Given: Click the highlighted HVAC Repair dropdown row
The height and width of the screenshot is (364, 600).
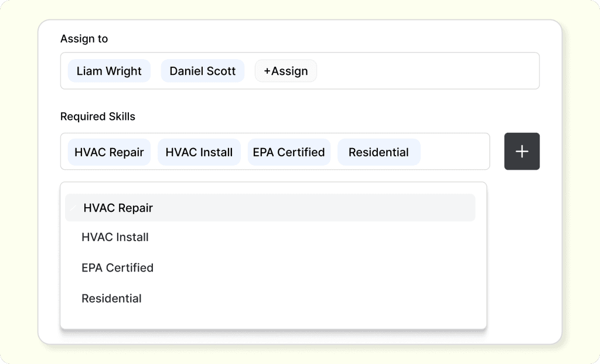Looking at the screenshot, I should coord(270,208).
